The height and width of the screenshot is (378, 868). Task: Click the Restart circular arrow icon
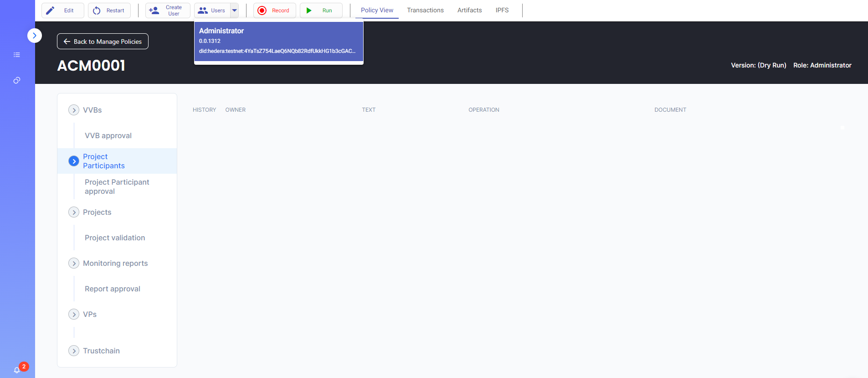coord(97,10)
